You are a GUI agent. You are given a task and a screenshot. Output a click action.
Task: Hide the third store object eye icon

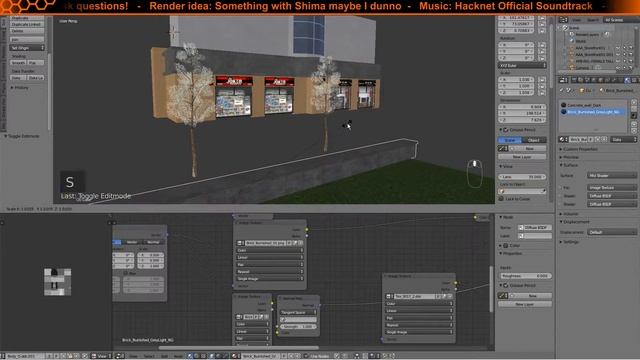[x=618, y=61]
